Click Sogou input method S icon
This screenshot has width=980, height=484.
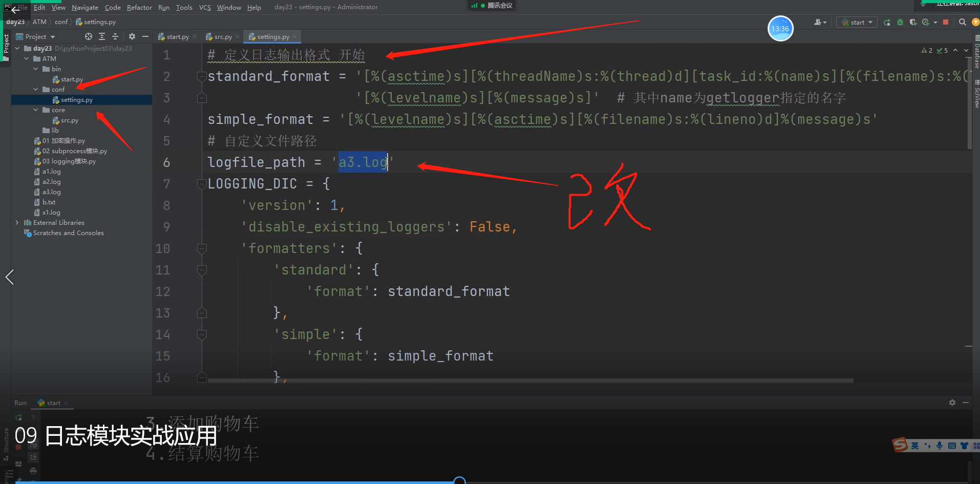pos(900,445)
